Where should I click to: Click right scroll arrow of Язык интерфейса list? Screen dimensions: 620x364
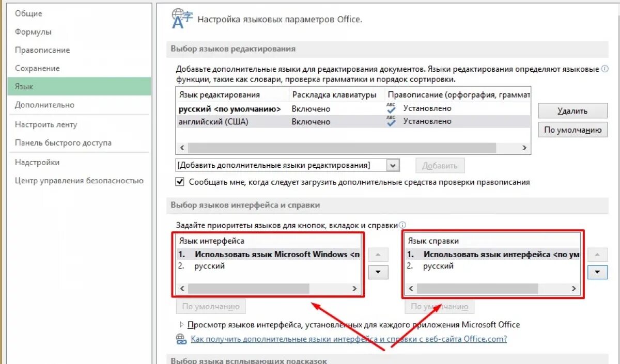tap(354, 289)
